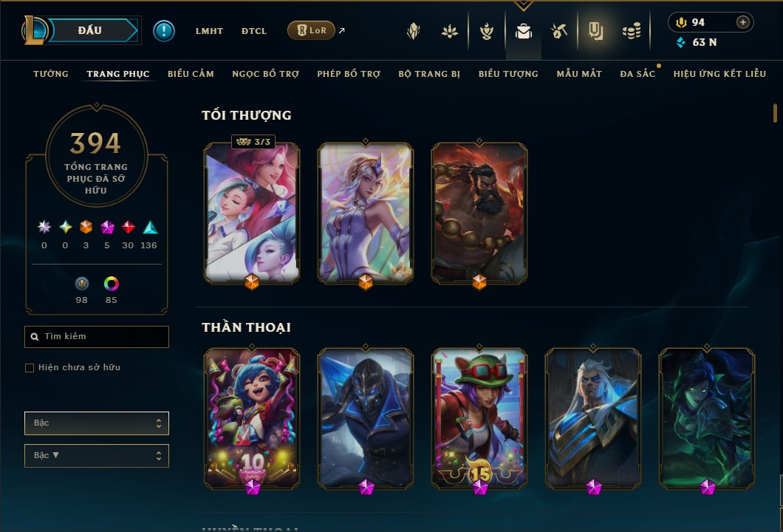
Task: Open the Loot hammer icon
Action: (x=558, y=32)
